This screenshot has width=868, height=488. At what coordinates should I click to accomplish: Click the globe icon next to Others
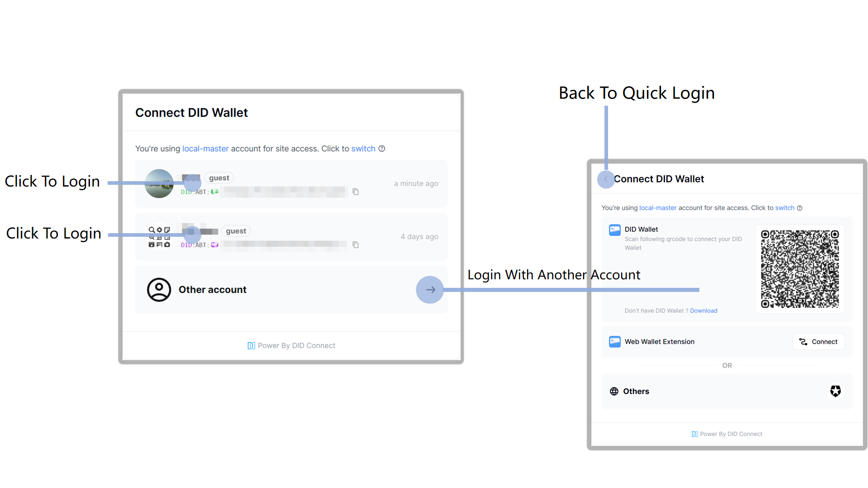click(614, 391)
